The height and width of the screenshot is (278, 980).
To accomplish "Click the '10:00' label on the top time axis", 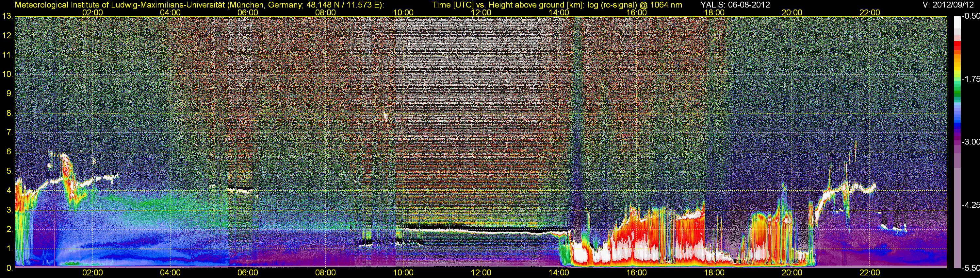I will coord(403,12).
